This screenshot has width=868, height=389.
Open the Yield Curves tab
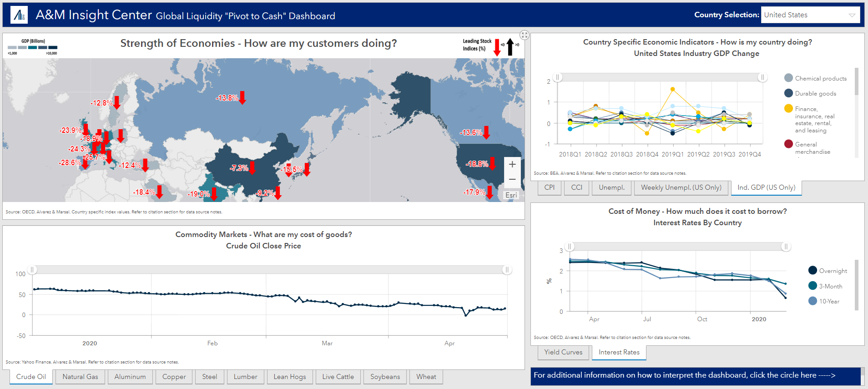coord(563,352)
